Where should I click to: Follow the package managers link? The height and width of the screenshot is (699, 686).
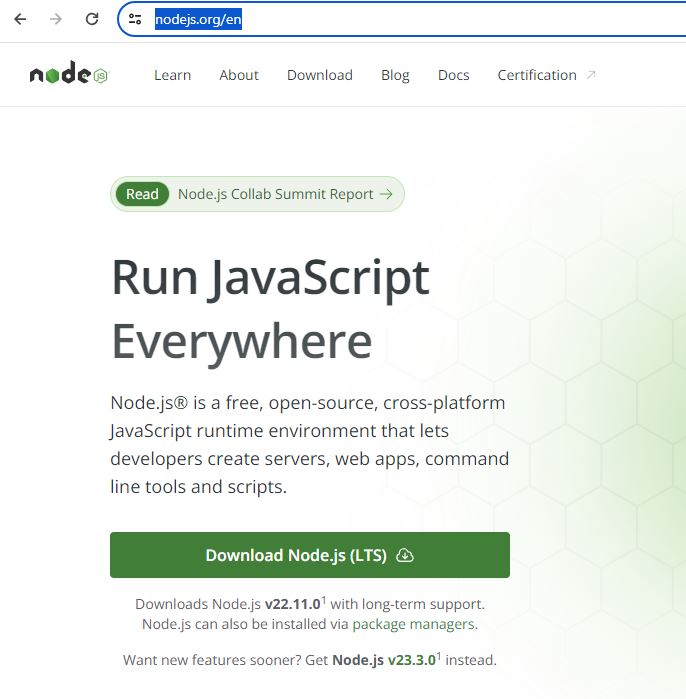click(413, 624)
